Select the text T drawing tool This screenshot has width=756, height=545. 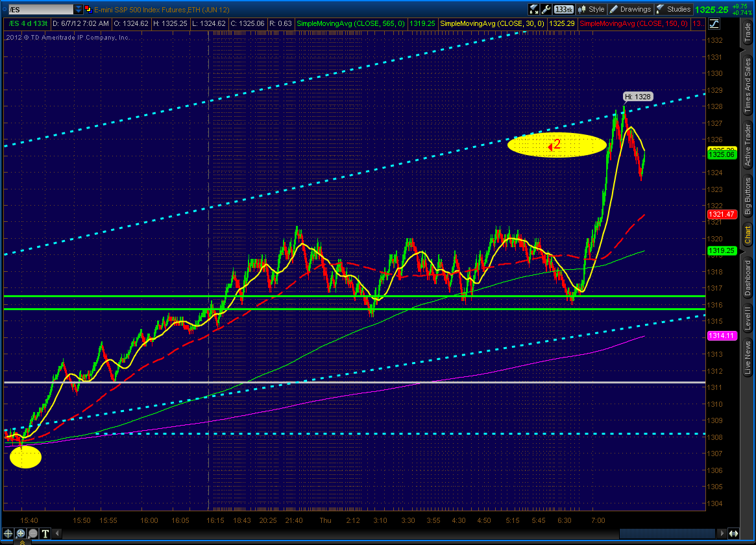(45, 533)
